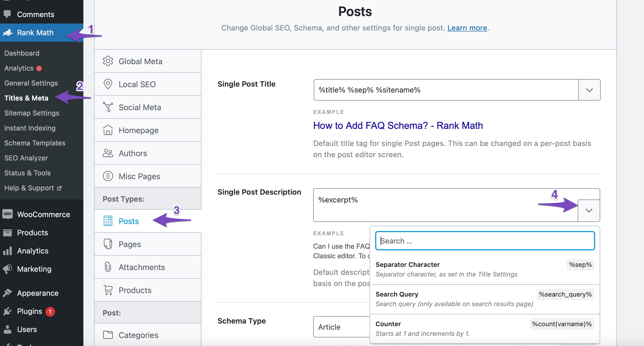Viewport: 644px width, 346px height.
Task: Choose the Separator Character variable option
Action: (x=485, y=269)
